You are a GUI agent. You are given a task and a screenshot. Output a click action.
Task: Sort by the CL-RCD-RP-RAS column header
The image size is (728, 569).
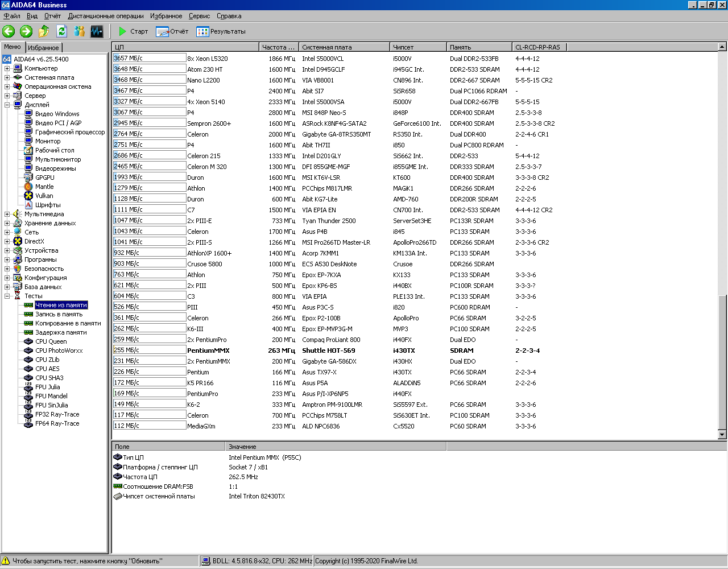pos(540,47)
